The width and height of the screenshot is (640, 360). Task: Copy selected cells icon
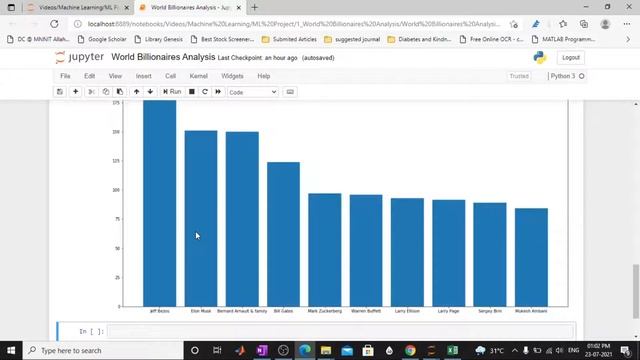[x=106, y=92]
